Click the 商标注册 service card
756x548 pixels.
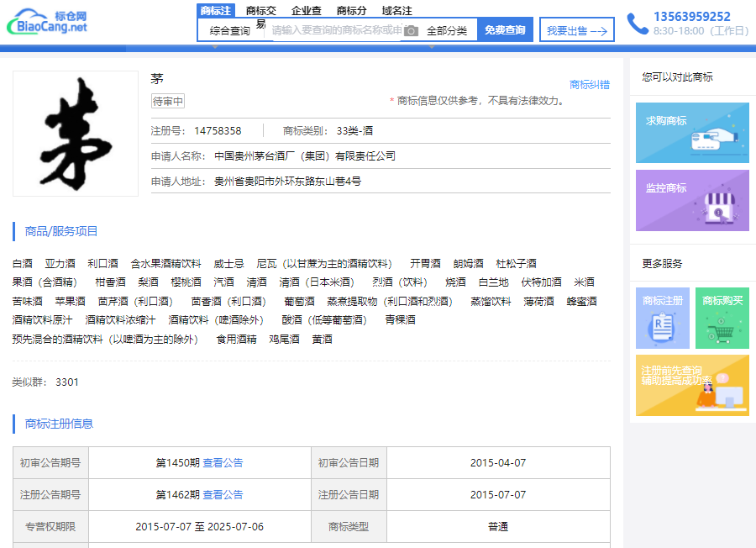663,318
